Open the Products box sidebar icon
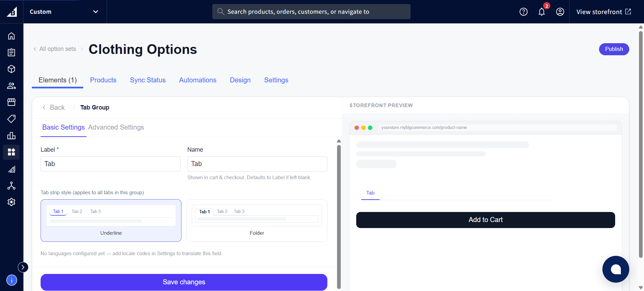The image size is (644, 291). click(x=11, y=69)
